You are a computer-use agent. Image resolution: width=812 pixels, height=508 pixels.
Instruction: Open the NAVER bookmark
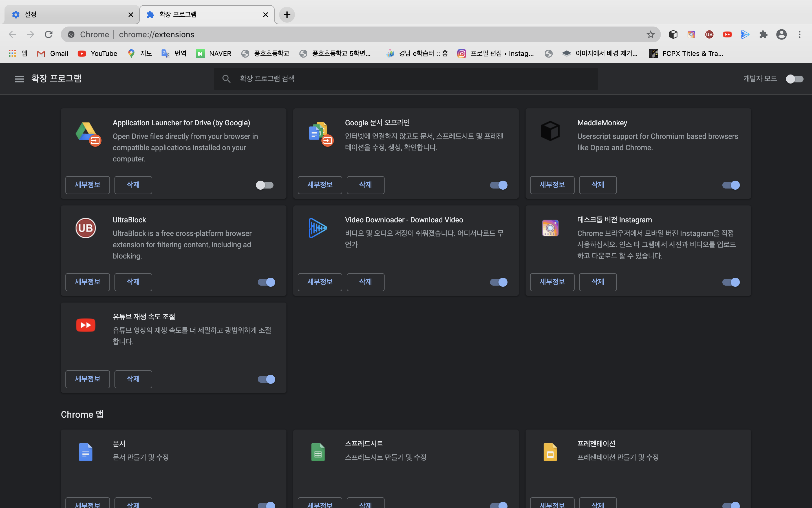click(214, 53)
